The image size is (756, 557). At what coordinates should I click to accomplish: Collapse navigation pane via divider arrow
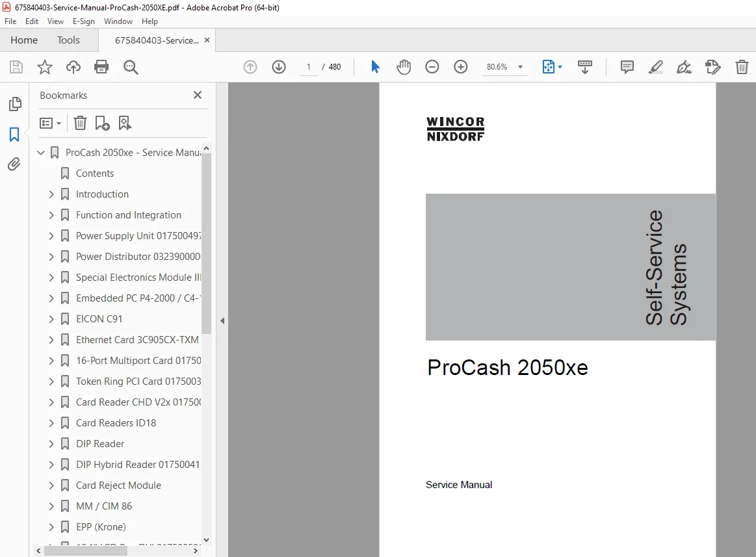pyautogui.click(x=222, y=320)
